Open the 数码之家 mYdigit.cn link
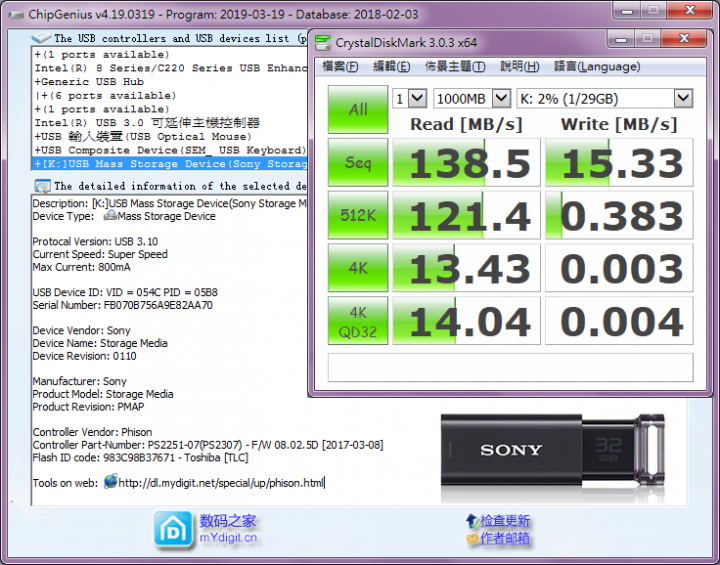720x565 pixels. 228,529
